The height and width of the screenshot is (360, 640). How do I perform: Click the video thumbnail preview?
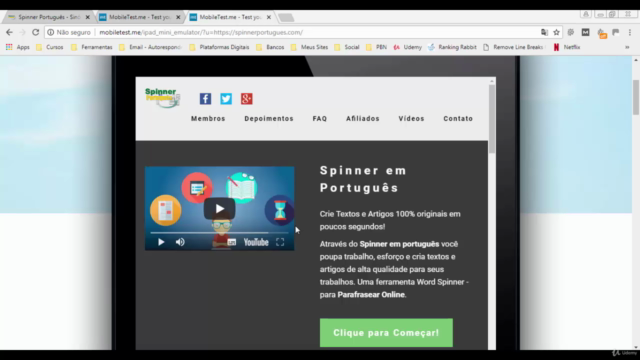(220, 208)
